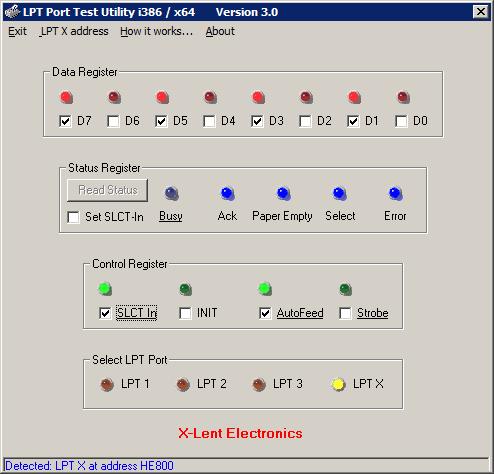Toggle the AutoFeed control checkbox

click(265, 313)
